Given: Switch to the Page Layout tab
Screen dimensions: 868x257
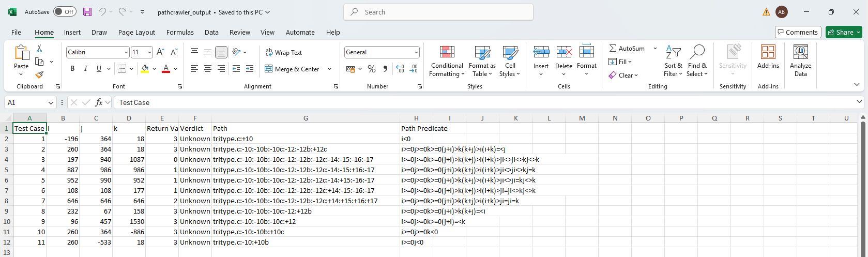Looking at the screenshot, I should click(136, 32).
